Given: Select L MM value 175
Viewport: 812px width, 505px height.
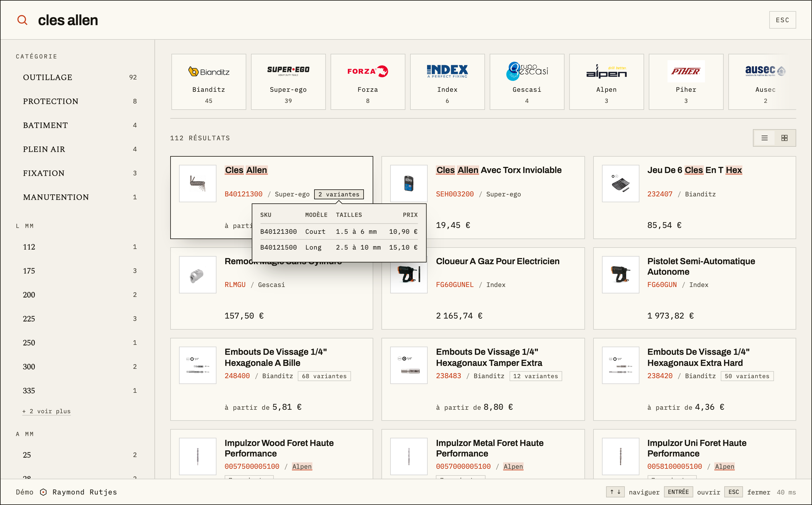Looking at the screenshot, I should tap(80, 271).
